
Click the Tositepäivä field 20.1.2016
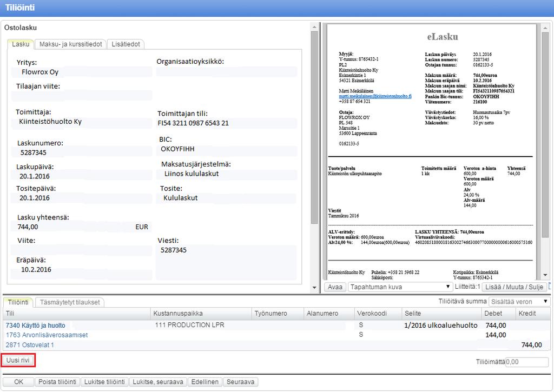(x=82, y=198)
